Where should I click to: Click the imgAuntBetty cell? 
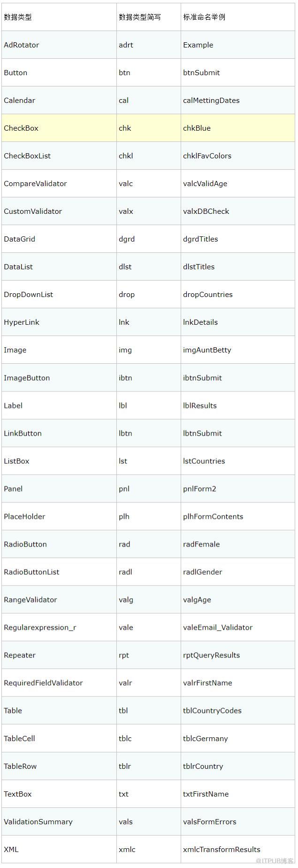(x=238, y=350)
